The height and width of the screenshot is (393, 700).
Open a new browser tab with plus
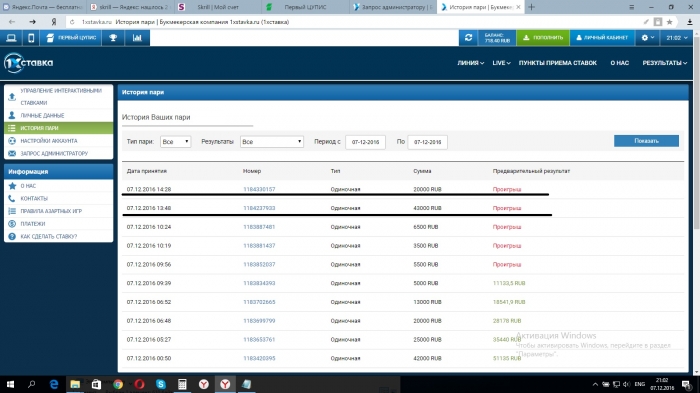click(x=532, y=7)
